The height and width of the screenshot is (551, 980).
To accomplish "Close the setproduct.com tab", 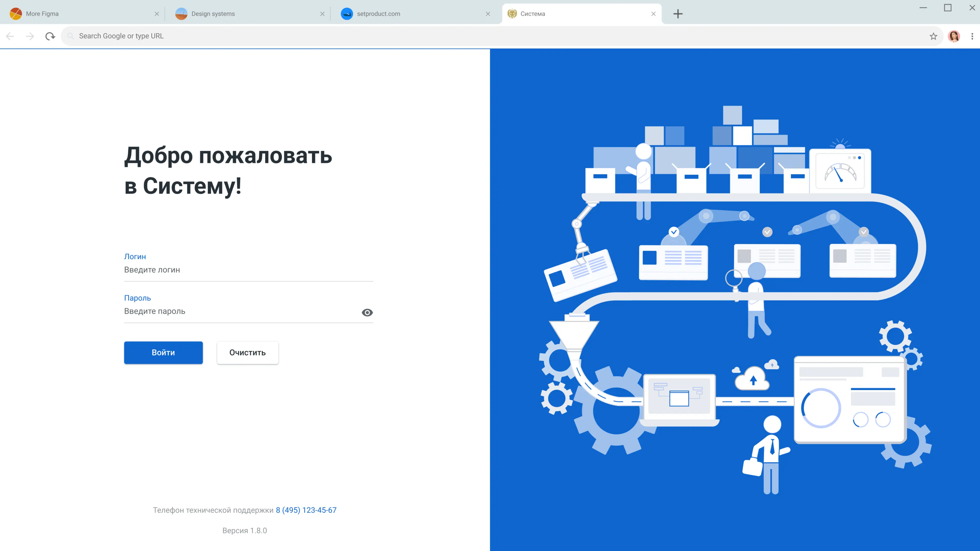I will 488,14.
